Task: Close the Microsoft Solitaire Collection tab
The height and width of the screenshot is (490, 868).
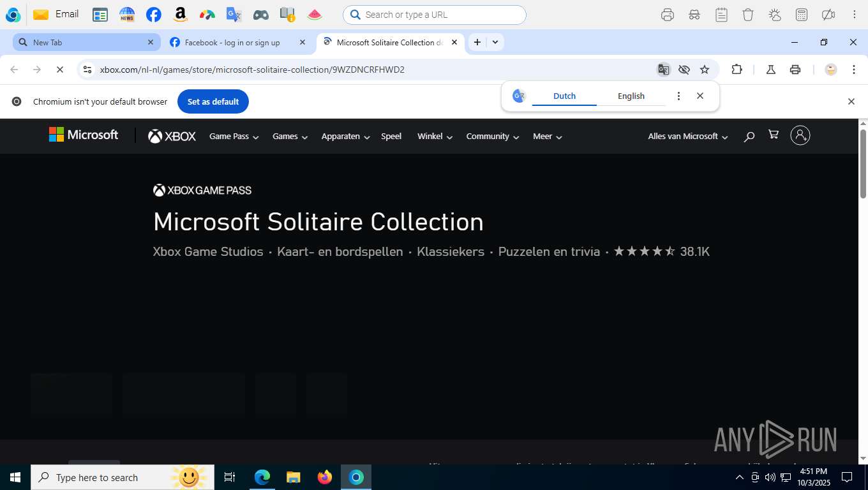Action: click(x=454, y=42)
